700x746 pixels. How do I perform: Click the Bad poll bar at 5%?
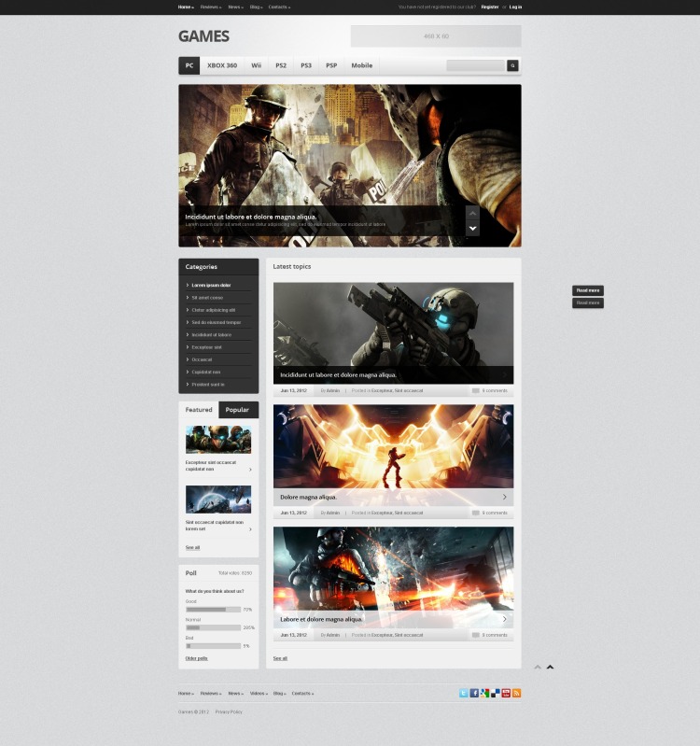(x=214, y=646)
